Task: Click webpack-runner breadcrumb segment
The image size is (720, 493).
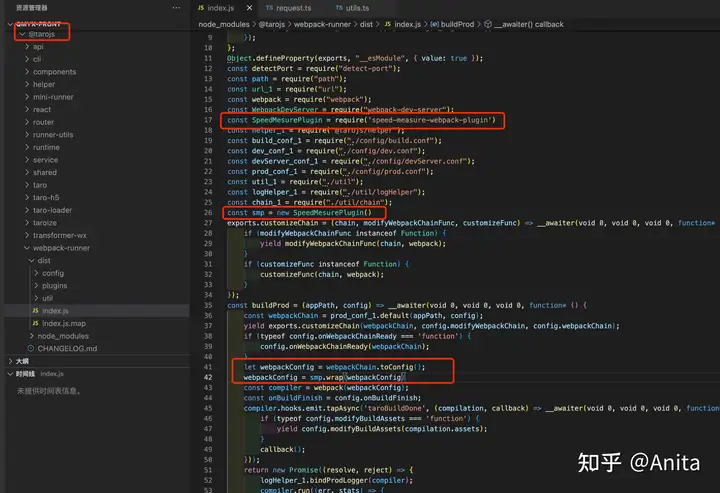Action: click(322, 24)
